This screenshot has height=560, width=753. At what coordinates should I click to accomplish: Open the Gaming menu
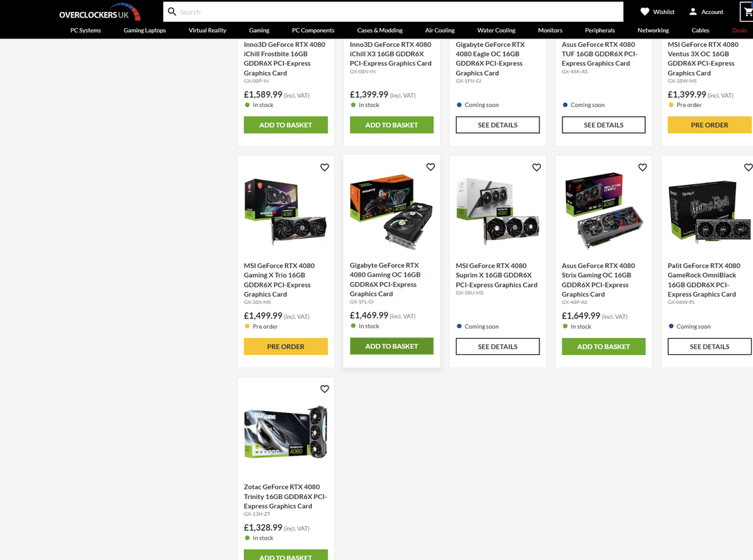pos(259,30)
